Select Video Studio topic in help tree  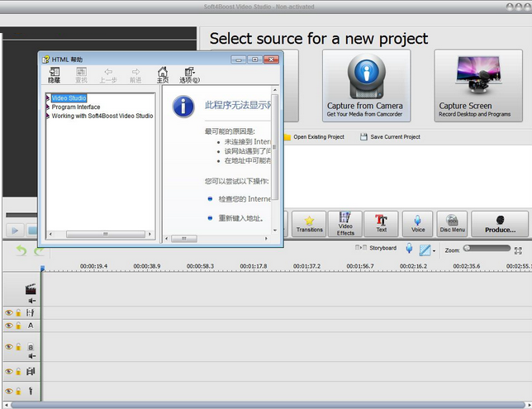coord(69,98)
